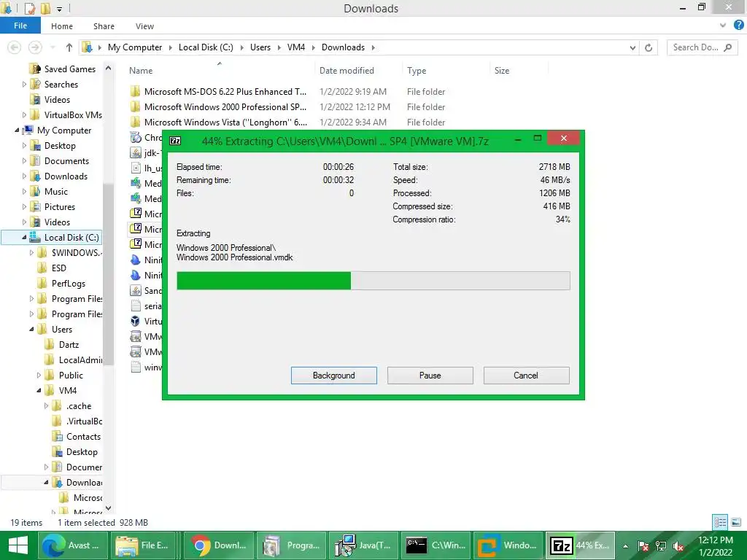Select Contacts folder in tree
This screenshot has width=747, height=560.
[83, 437]
